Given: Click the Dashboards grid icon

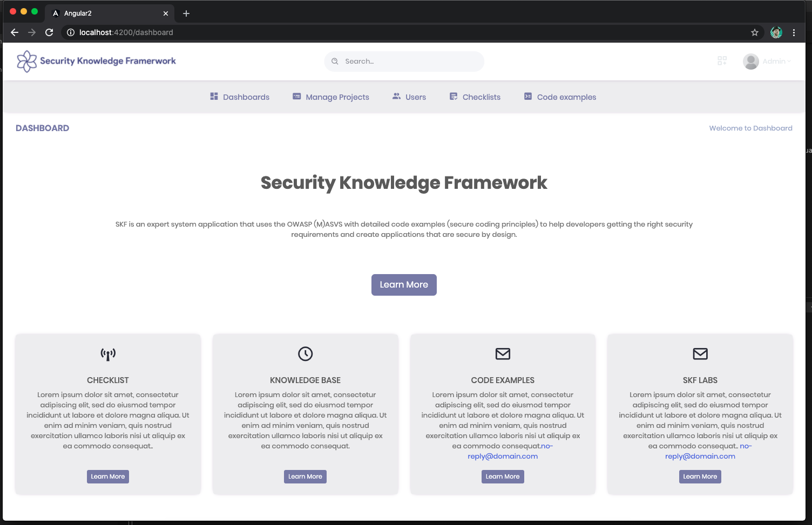Looking at the screenshot, I should click(x=214, y=97).
